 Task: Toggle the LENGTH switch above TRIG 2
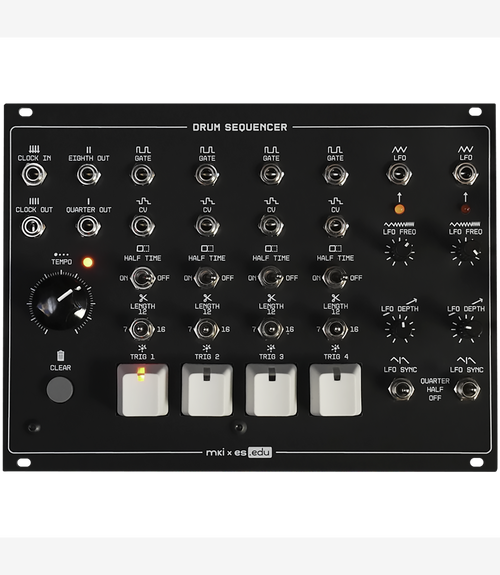[206, 329]
